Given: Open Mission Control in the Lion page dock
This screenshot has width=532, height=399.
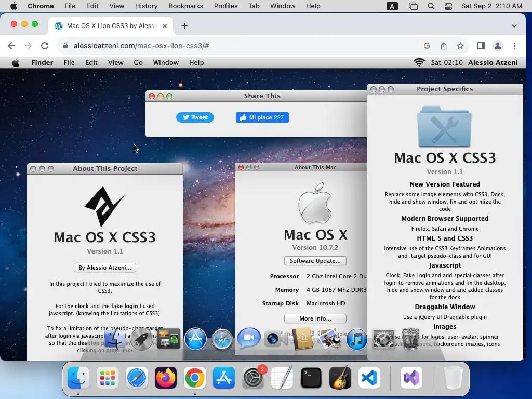Looking at the screenshot, I should 169,339.
